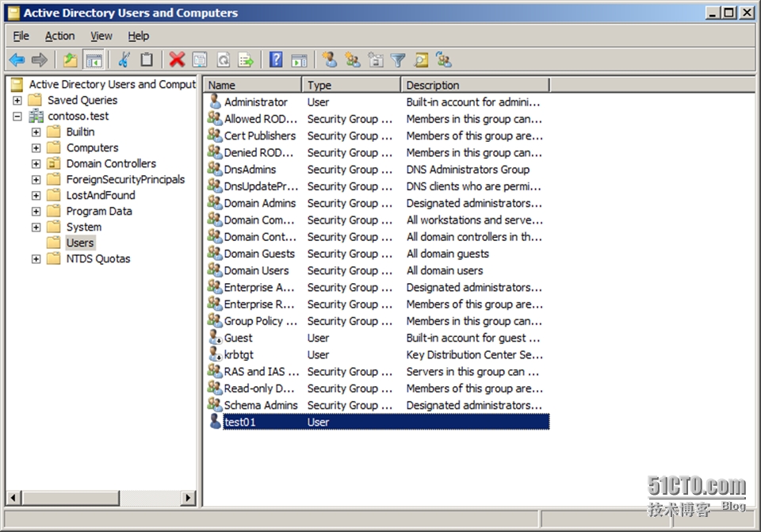Expand the Computers container
The height and width of the screenshot is (532, 761).
pos(36,148)
